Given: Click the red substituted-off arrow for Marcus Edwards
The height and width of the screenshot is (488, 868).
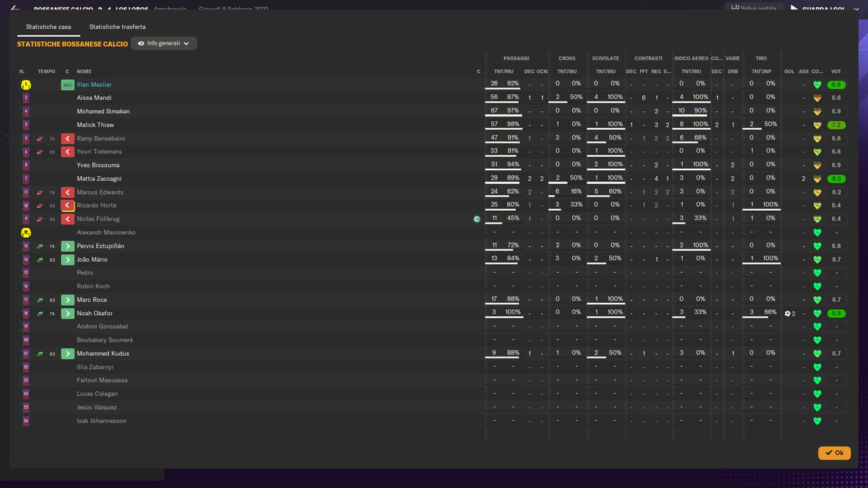Looking at the screenshot, I should [x=67, y=192].
